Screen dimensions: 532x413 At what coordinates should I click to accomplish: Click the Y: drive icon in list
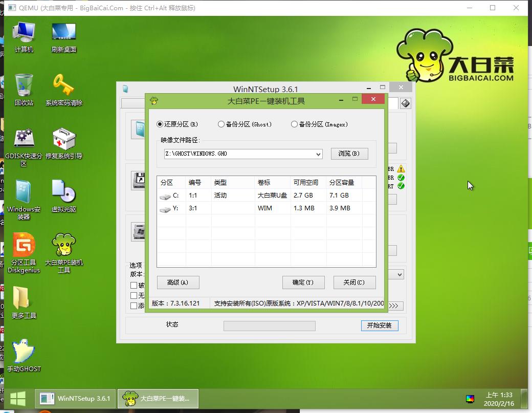pyautogui.click(x=165, y=209)
